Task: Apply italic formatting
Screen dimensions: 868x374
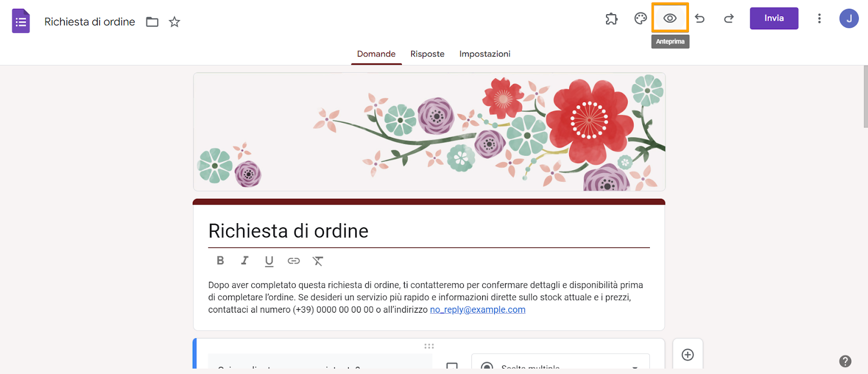Action: tap(245, 261)
